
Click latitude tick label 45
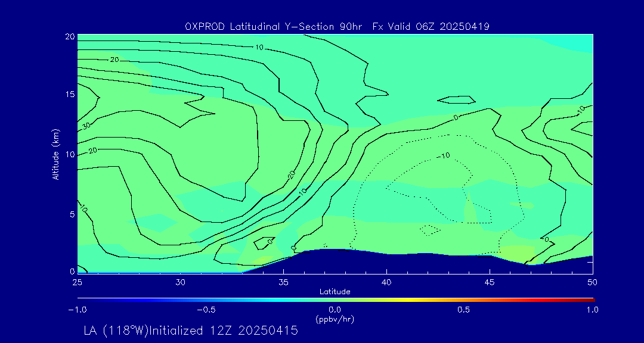[x=490, y=282]
